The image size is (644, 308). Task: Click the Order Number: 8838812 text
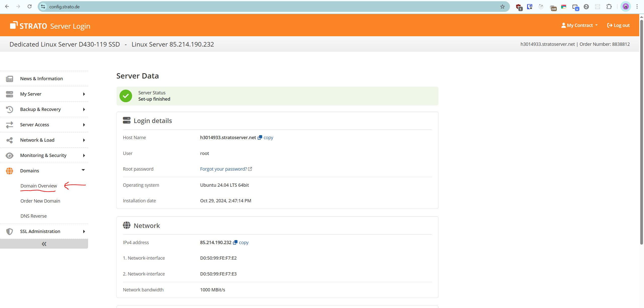coord(605,44)
